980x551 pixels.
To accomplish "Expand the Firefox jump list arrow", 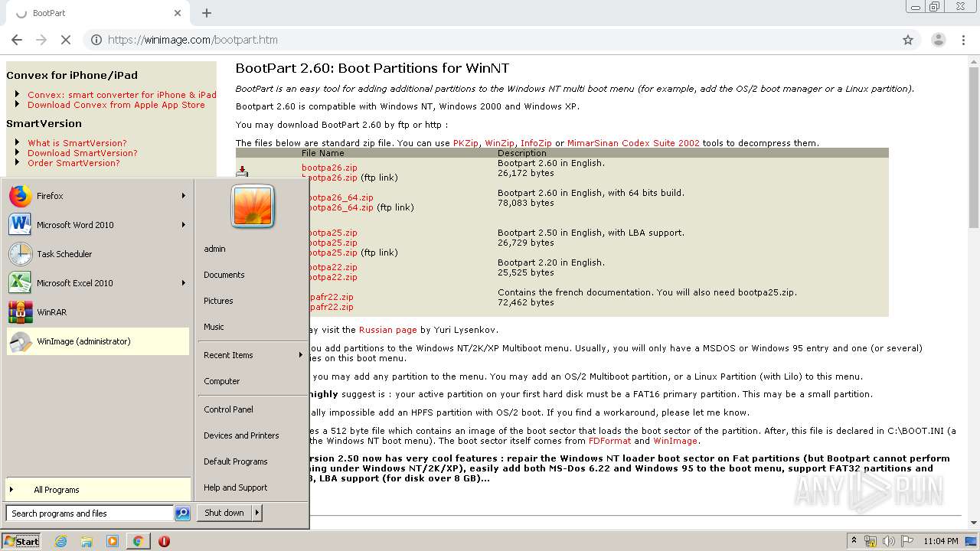I will (183, 196).
